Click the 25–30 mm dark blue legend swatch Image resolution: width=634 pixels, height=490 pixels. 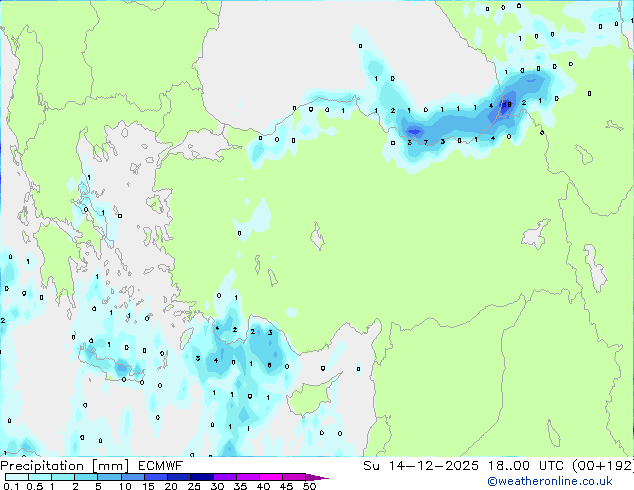[201, 477]
